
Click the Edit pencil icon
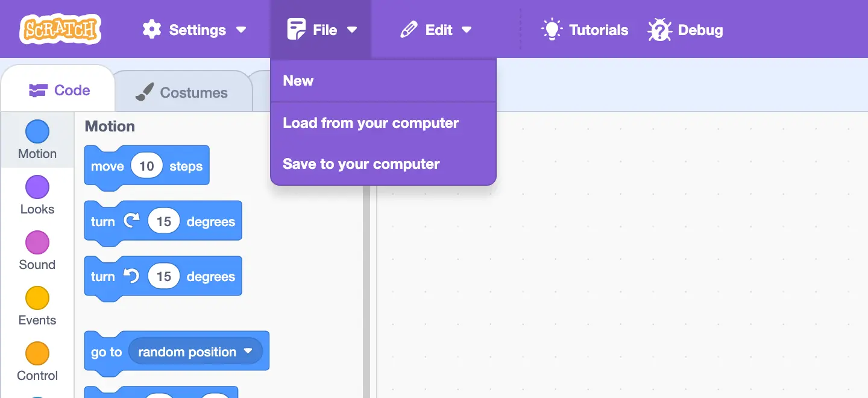click(409, 30)
